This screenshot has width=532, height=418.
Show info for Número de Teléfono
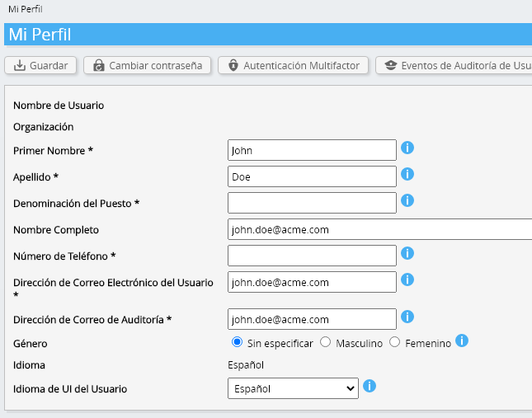pos(407,253)
